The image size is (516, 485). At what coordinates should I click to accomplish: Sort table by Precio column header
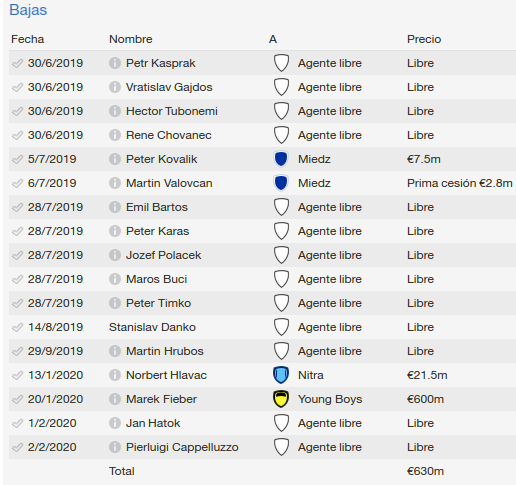tap(424, 39)
